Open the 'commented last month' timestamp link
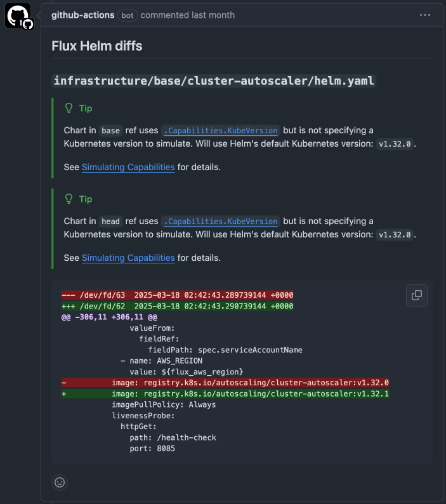Screen dimensions: 446x504 tap(187, 15)
